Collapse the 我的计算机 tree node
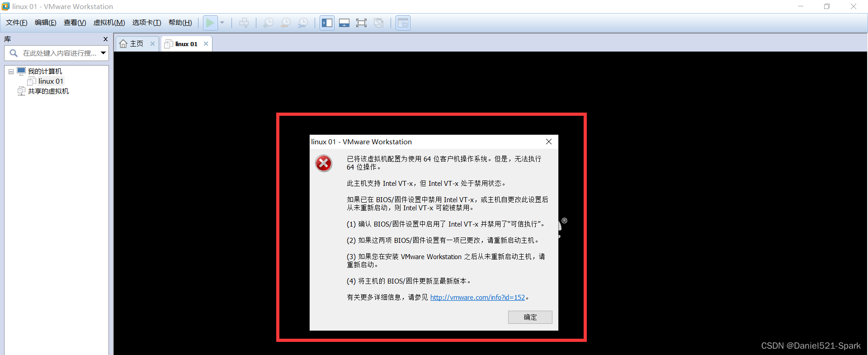Viewport: 868px width, 355px height. [x=11, y=71]
